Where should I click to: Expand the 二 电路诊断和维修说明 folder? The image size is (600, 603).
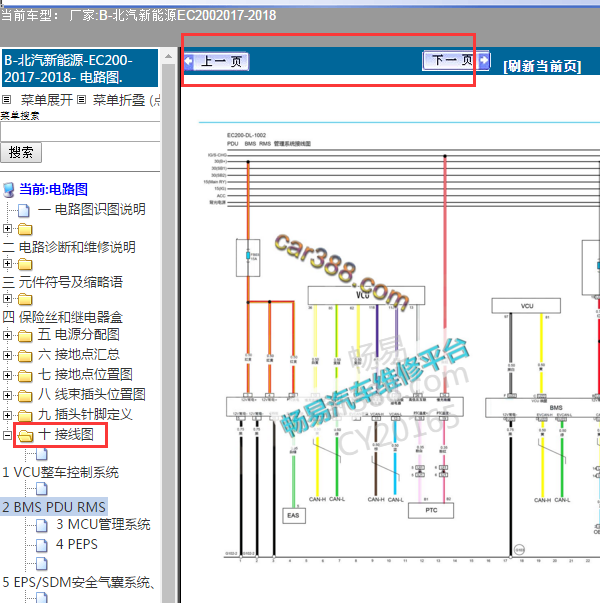pyautogui.click(x=7, y=228)
